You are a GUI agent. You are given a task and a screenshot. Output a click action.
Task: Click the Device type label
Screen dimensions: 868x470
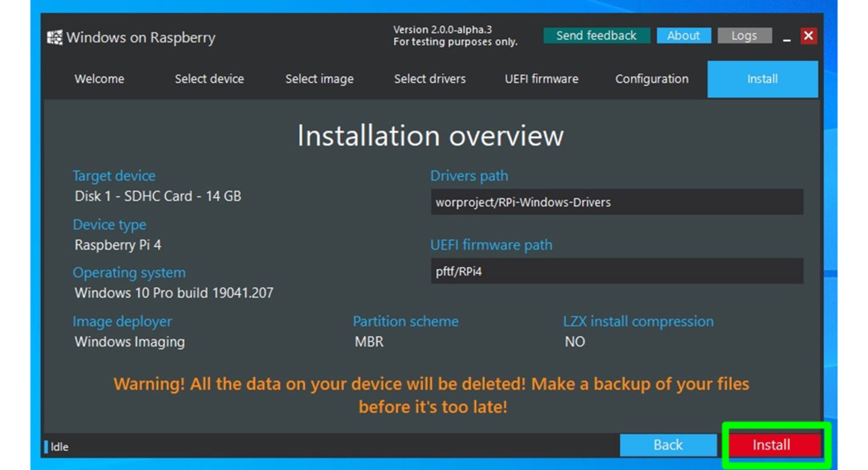(109, 225)
